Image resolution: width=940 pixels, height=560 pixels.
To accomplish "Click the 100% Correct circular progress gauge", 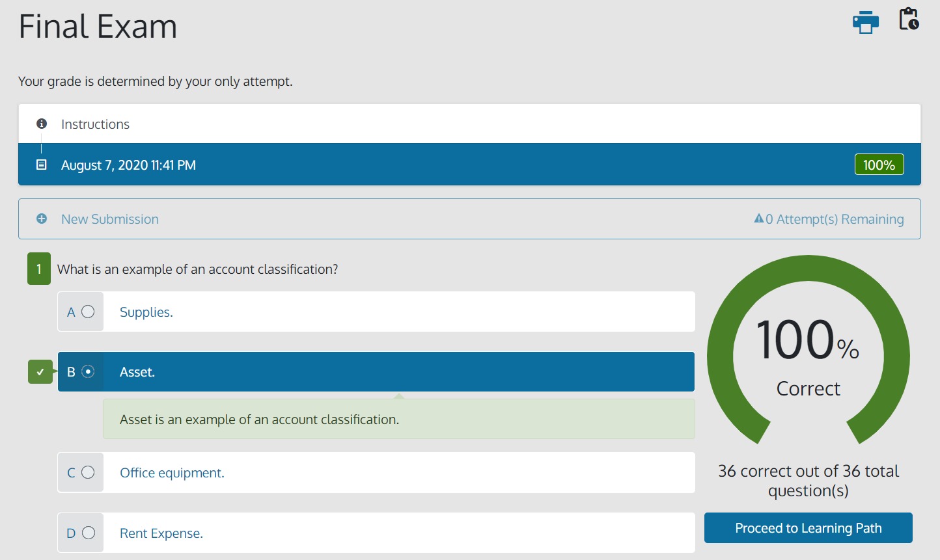I will click(x=809, y=351).
